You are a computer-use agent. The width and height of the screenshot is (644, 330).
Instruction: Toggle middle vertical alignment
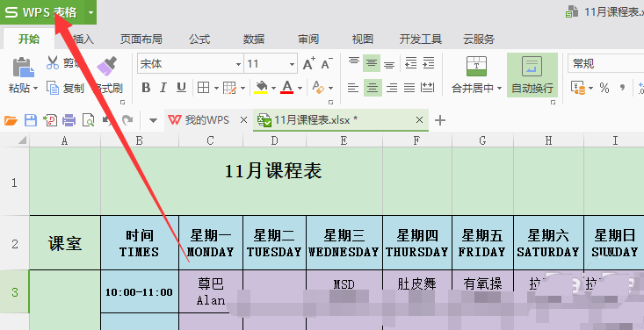372,63
